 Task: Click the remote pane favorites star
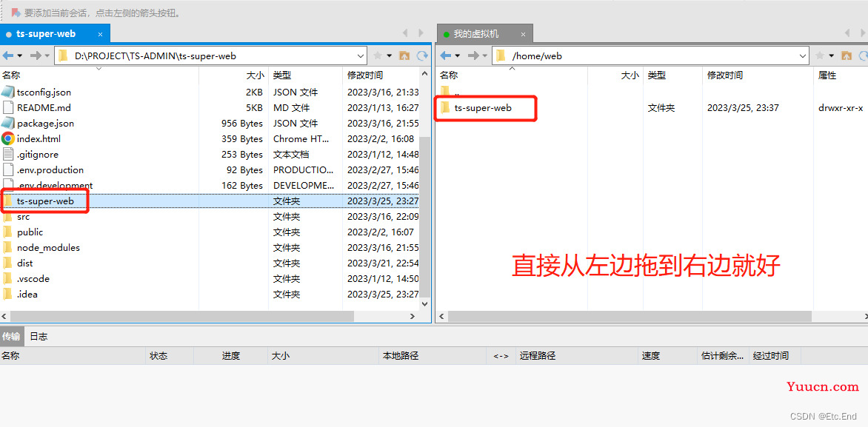821,56
